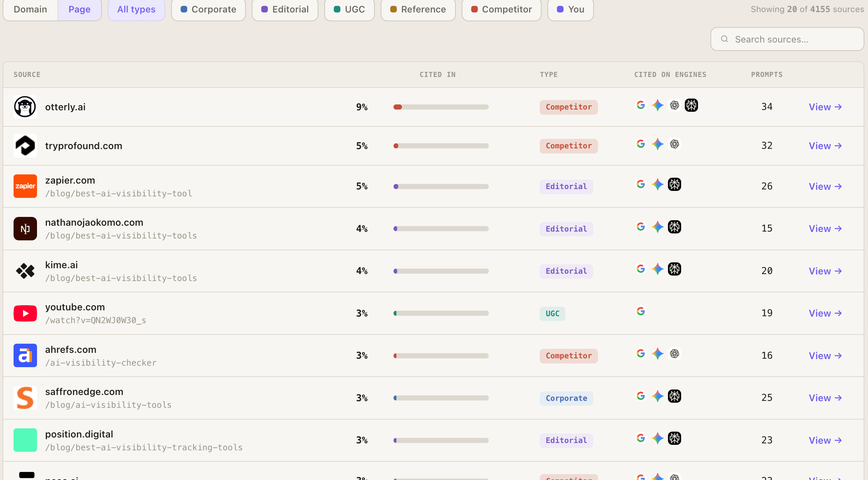Click the /ai-visibility-checker path text

(101, 363)
